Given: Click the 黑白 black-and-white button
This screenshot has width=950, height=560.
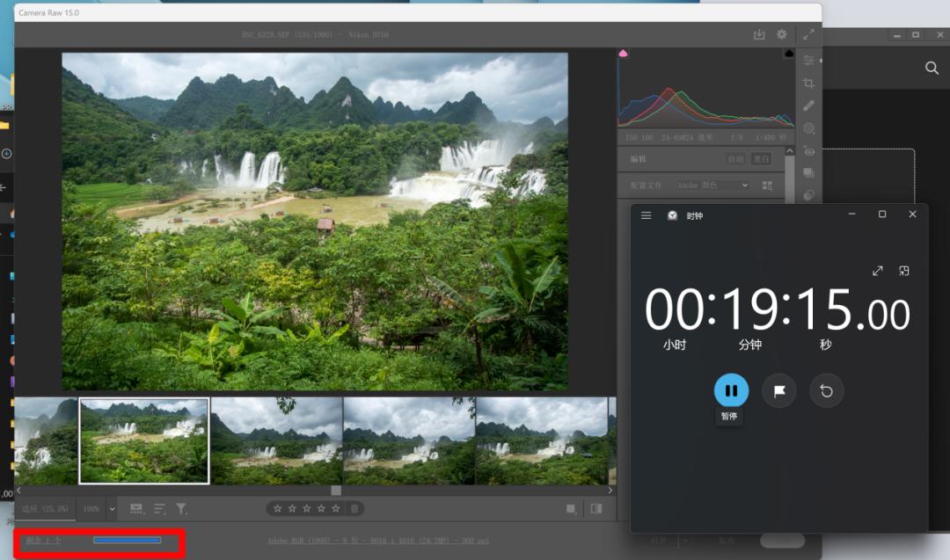Looking at the screenshot, I should [761, 158].
